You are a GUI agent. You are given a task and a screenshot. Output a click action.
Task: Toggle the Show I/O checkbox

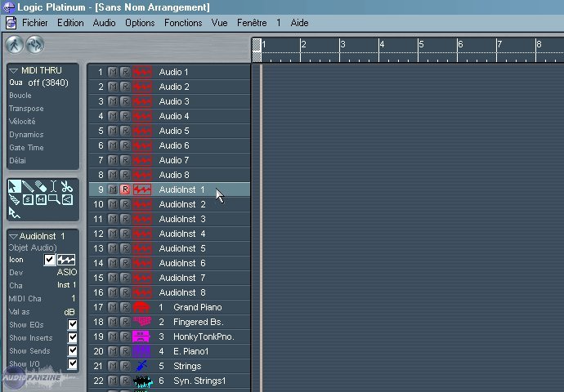[72, 363]
